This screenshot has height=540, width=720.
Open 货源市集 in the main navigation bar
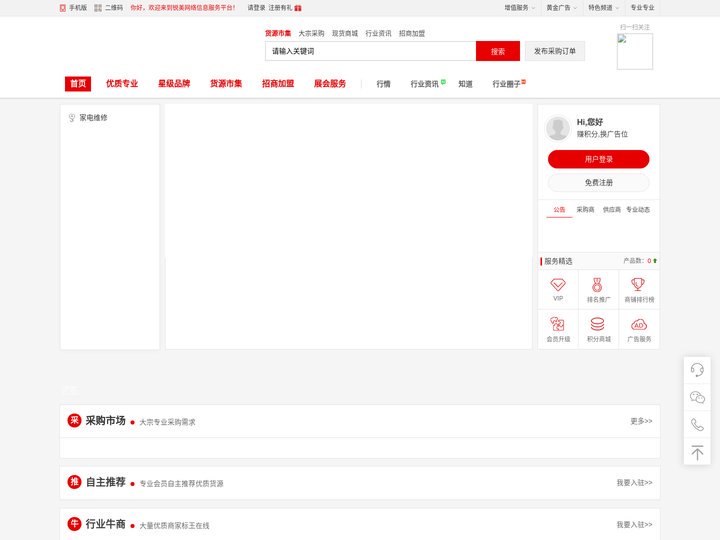(226, 84)
